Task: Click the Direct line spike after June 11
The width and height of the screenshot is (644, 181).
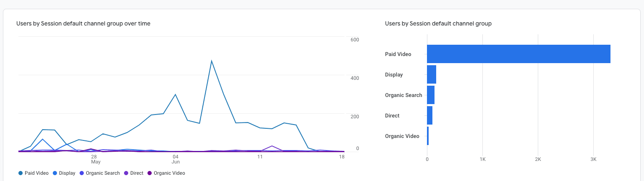Action: [272, 146]
